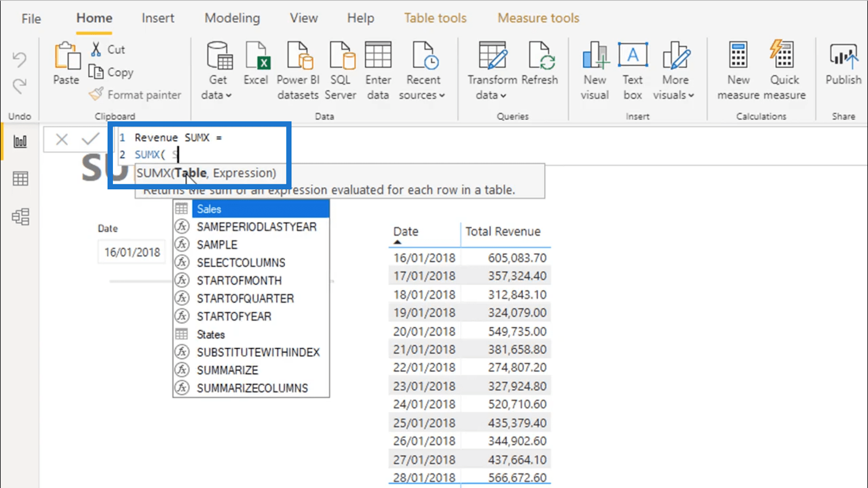Viewport: 868px width, 488px height.
Task: Cancel formula with the X icon
Action: 62,139
